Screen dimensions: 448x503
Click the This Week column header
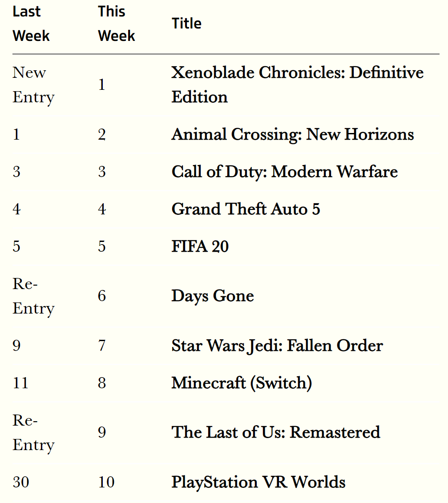[x=117, y=24]
